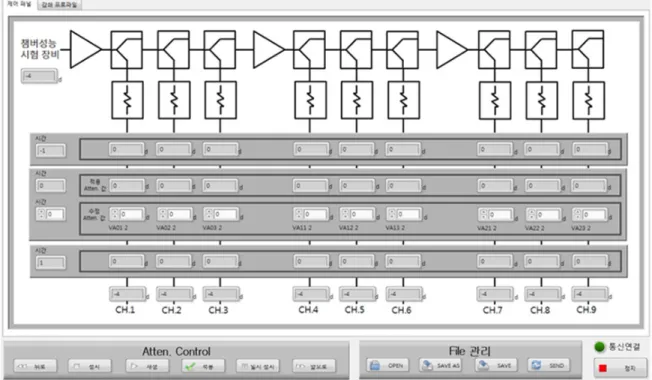The image size is (652, 380).
Task: Click the resistor attenuator box for CH.8
Action: click(x=541, y=100)
